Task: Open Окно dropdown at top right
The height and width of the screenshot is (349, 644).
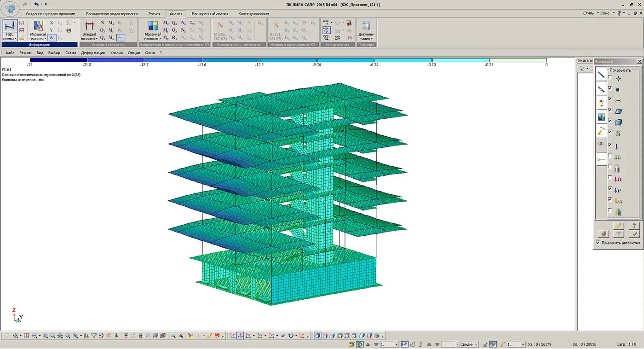Action: 606,13
